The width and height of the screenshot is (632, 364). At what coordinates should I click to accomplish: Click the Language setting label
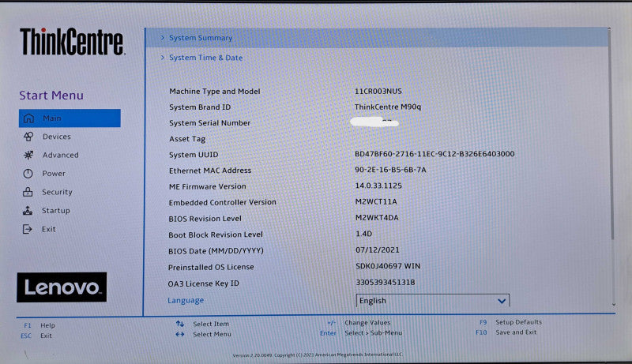tap(186, 300)
